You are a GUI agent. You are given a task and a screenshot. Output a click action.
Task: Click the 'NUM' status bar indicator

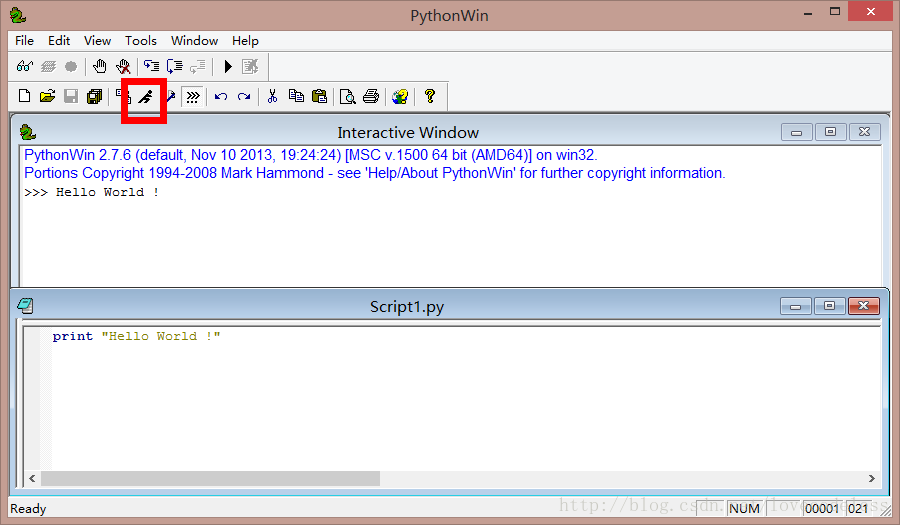point(744,508)
